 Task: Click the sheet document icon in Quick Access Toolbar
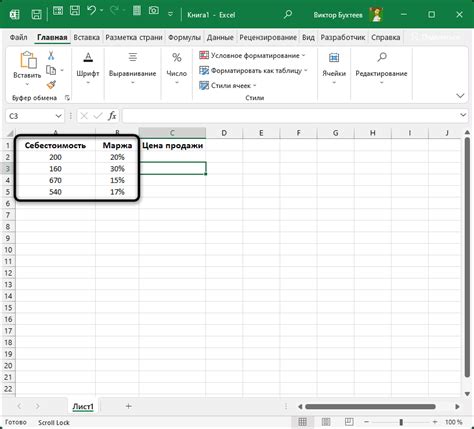pos(137,11)
